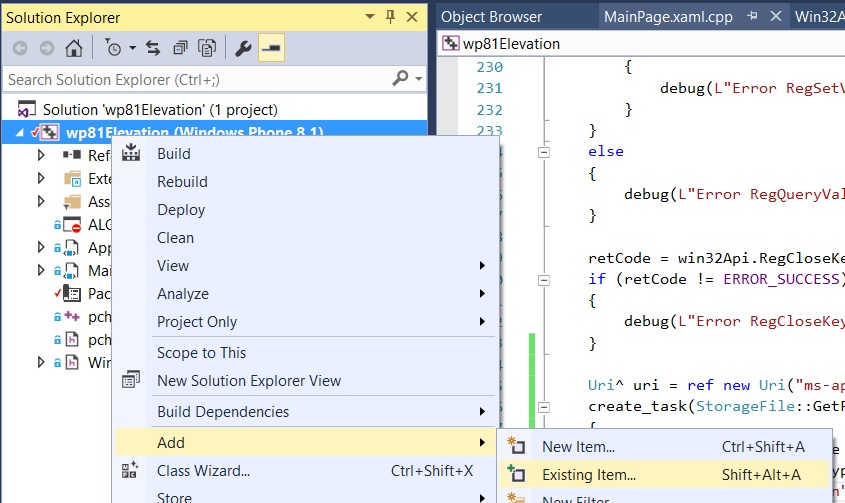845x503 pixels.
Task: Click the Search Solution Explorer input field
Action: pyautogui.click(x=197, y=80)
